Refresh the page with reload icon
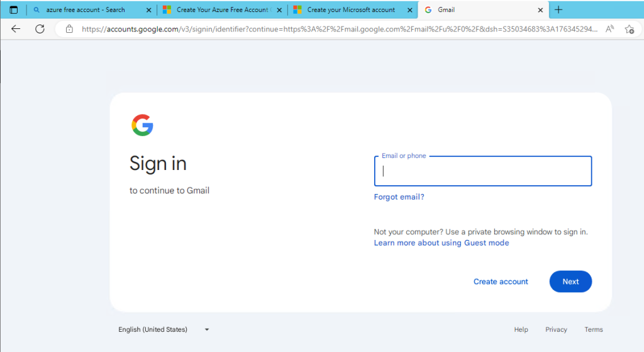Image resolution: width=644 pixels, height=352 pixels. coord(40,29)
